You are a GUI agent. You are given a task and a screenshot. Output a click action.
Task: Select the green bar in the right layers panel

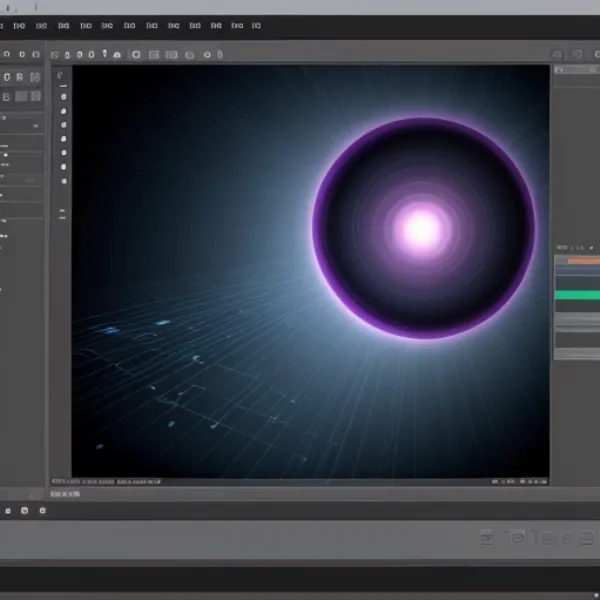pyautogui.click(x=577, y=295)
